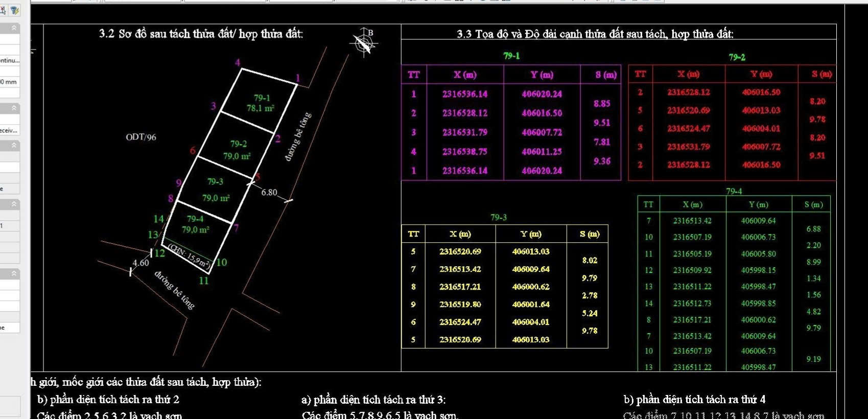868x419 pixels.
Task: Click the edge length '5.24' in table 79-3
Action: tap(590, 313)
